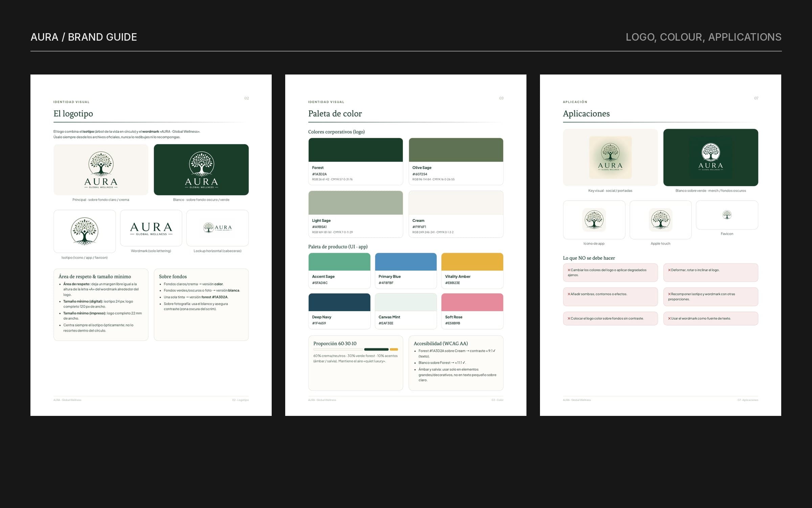The width and height of the screenshot is (812, 508).
Task: Click the X on 'Recomponer isotipo y wordmark'
Action: click(669, 294)
